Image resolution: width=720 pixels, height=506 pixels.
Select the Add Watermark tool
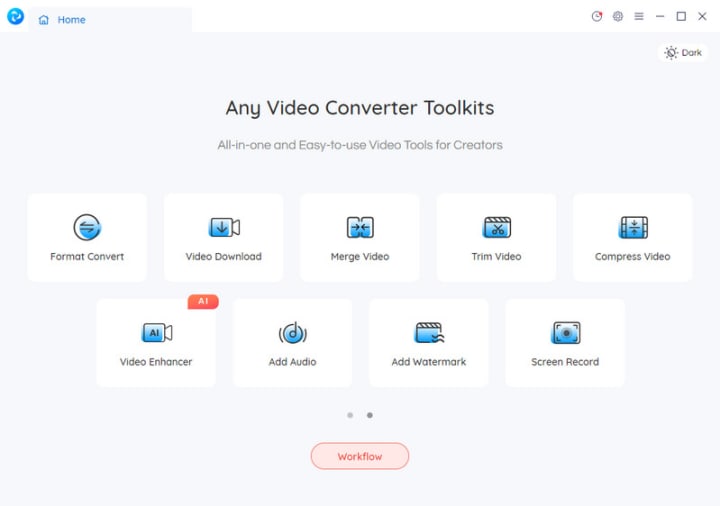[429, 343]
